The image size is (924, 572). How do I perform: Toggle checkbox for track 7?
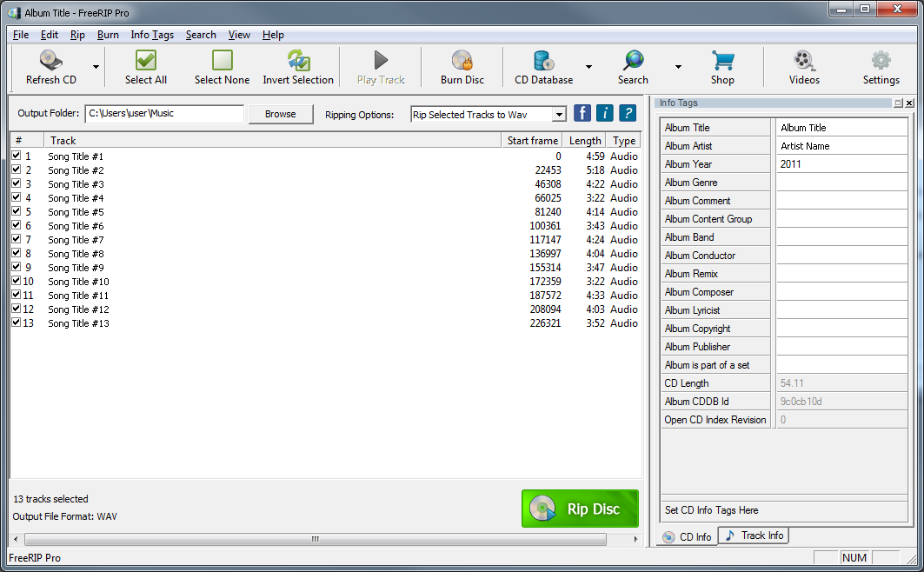(17, 239)
